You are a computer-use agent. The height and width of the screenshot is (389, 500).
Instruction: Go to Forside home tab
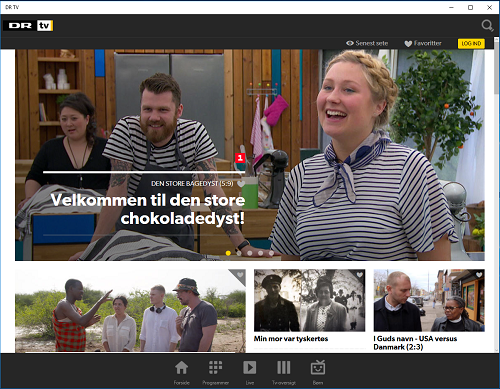click(x=182, y=373)
